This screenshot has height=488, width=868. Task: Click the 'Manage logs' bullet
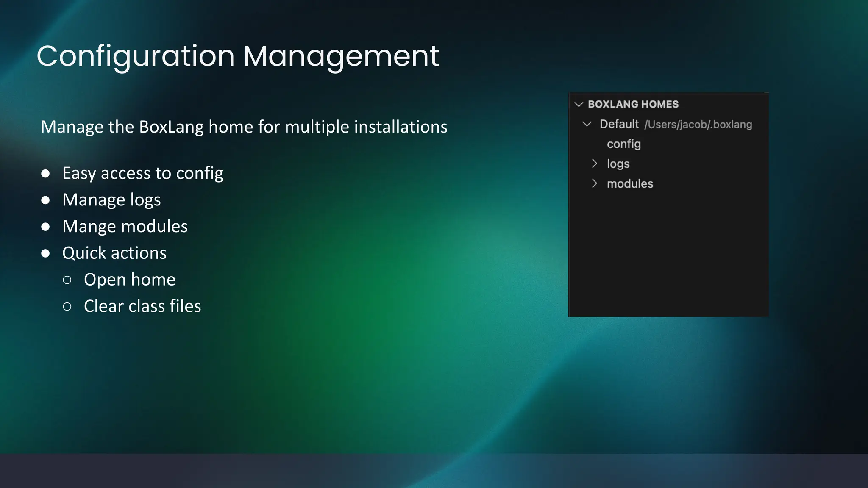tap(111, 200)
